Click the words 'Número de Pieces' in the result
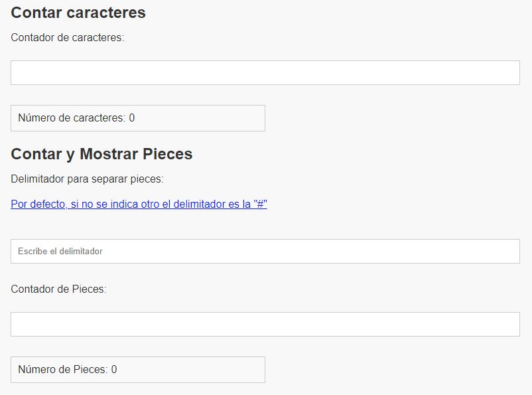This screenshot has width=532, height=395. (62, 370)
